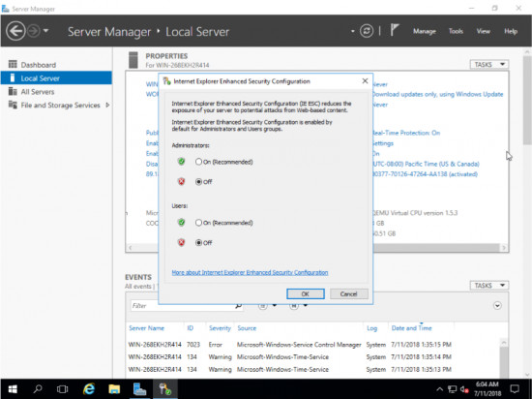Open the notifications flag icon

pyautogui.click(x=395, y=31)
